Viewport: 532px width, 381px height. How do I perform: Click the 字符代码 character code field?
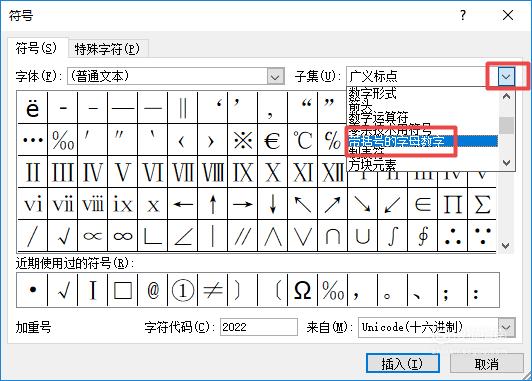click(x=259, y=327)
